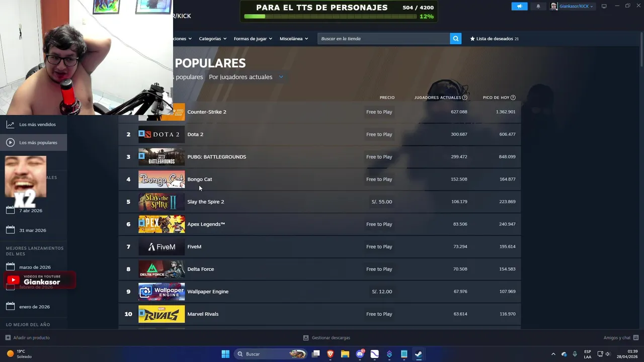Click the S/. 12.00 price of Wallpaper Engine

coord(382,292)
